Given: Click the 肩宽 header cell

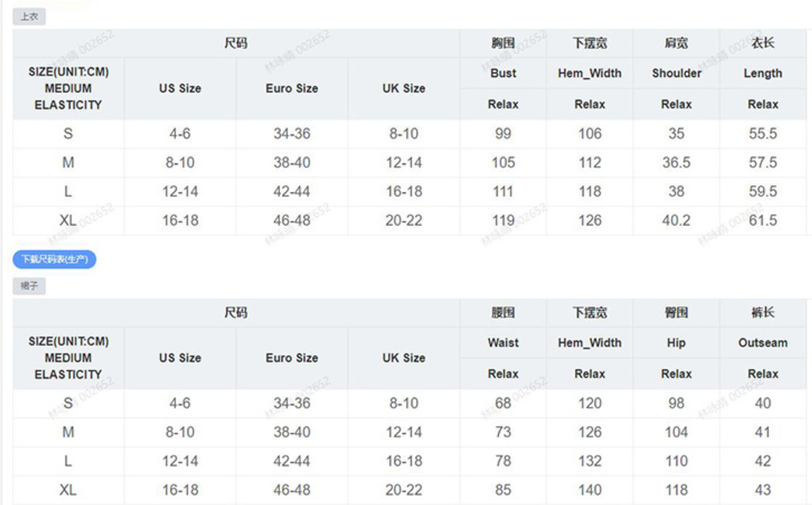Looking at the screenshot, I should (676, 43).
